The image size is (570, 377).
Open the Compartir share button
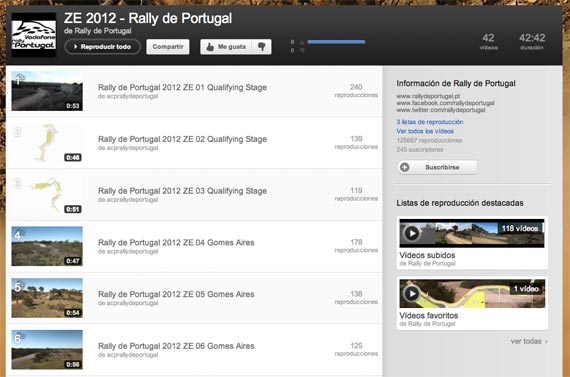pos(168,47)
